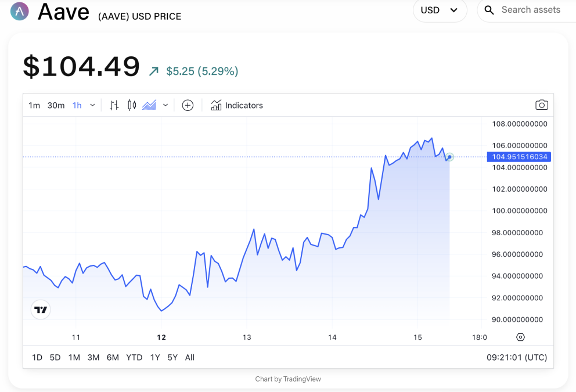Image resolution: width=576 pixels, height=392 pixels.
Task: Click the highlighted price scale label
Action: click(x=519, y=157)
